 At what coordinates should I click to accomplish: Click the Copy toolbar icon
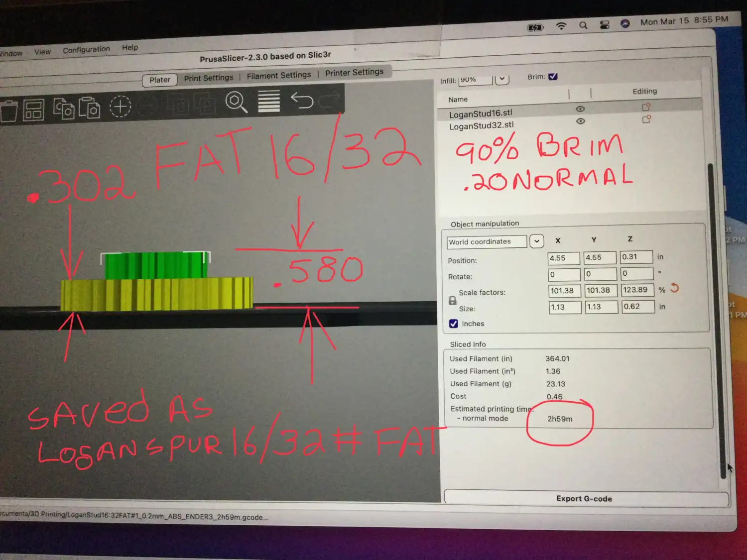(x=64, y=109)
